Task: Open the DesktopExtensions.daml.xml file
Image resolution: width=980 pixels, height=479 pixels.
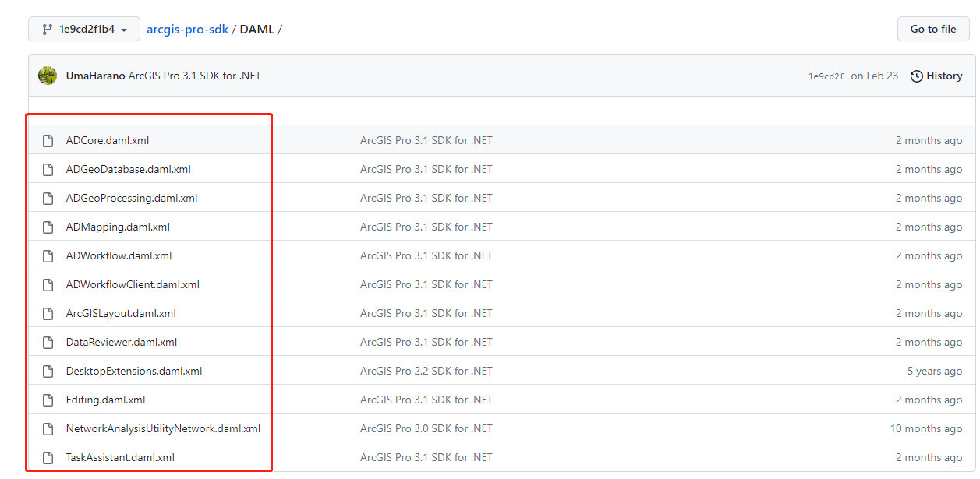Action: point(133,372)
